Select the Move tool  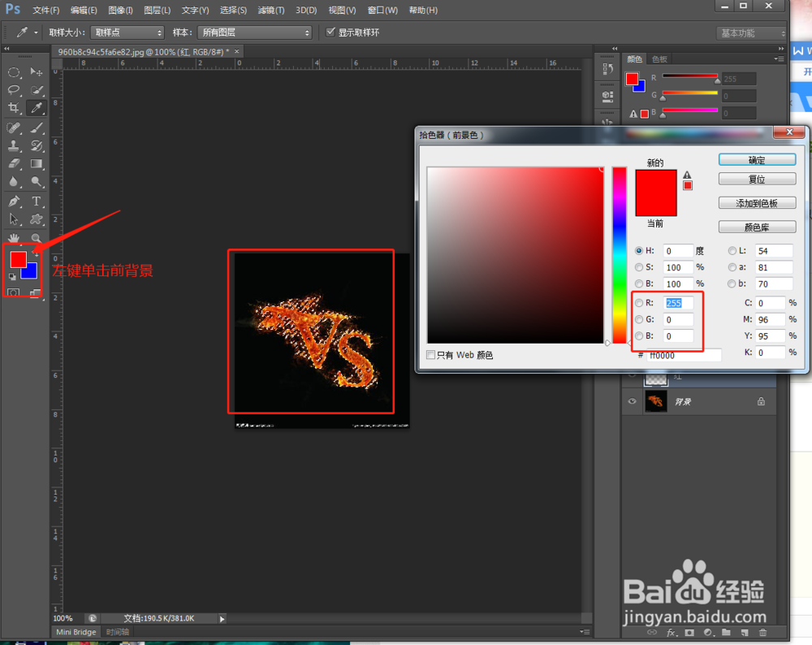[x=37, y=72]
